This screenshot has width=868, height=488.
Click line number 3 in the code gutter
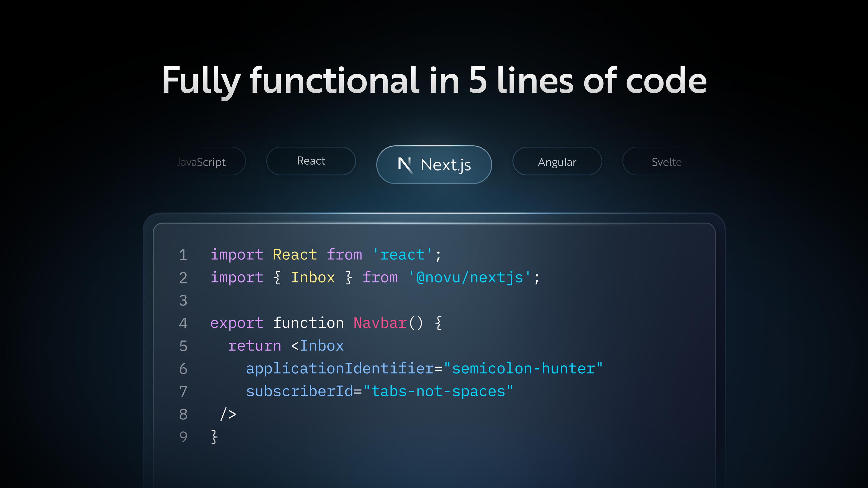(x=183, y=300)
